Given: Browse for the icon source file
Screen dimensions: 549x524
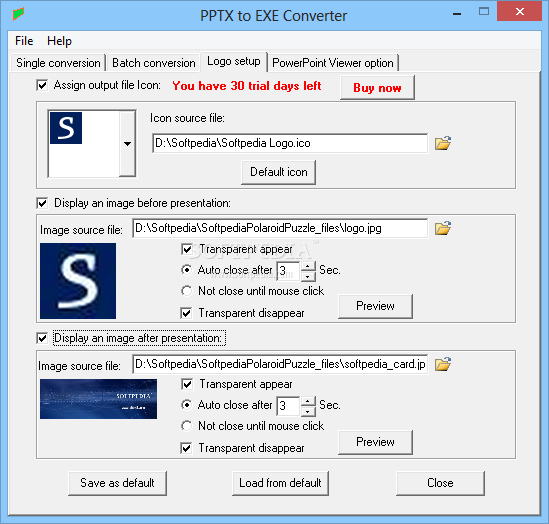Looking at the screenshot, I should click(443, 143).
